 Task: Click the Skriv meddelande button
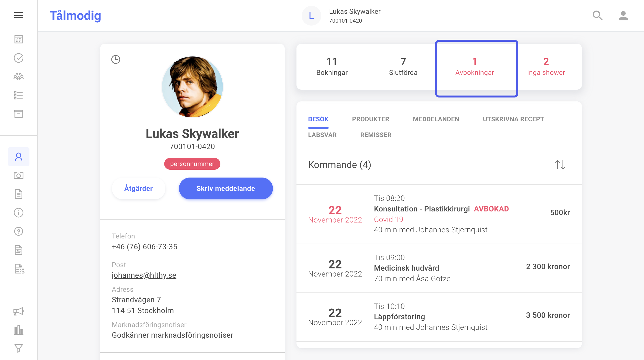(x=226, y=188)
